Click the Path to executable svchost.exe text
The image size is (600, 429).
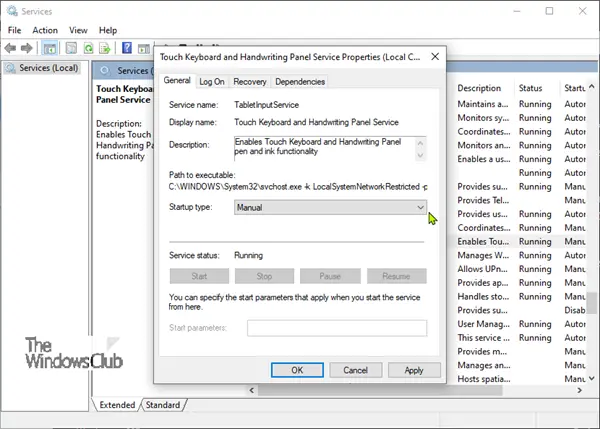point(298,187)
